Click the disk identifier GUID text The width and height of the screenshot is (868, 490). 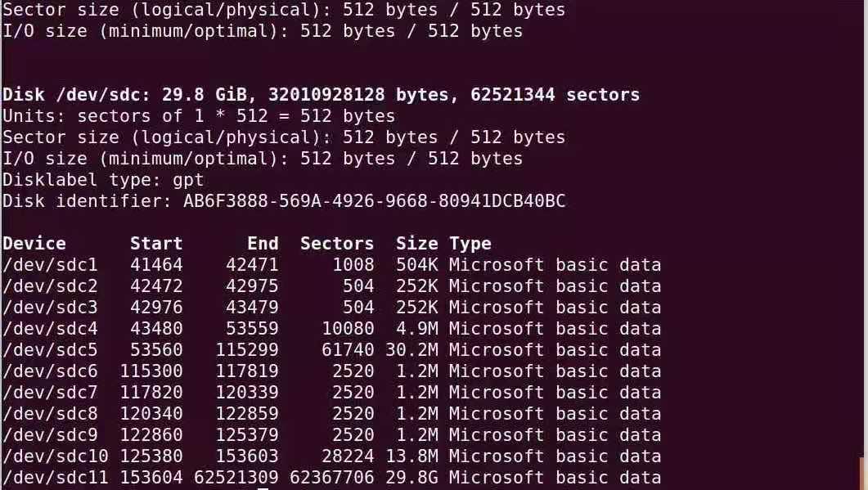tap(375, 201)
